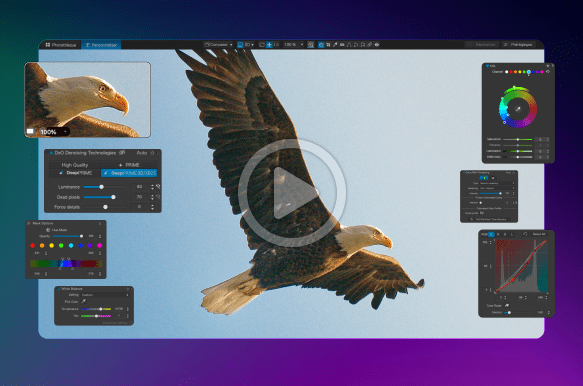
Task: Adjust the Luminance slider in Denoising
Action: tap(106, 187)
